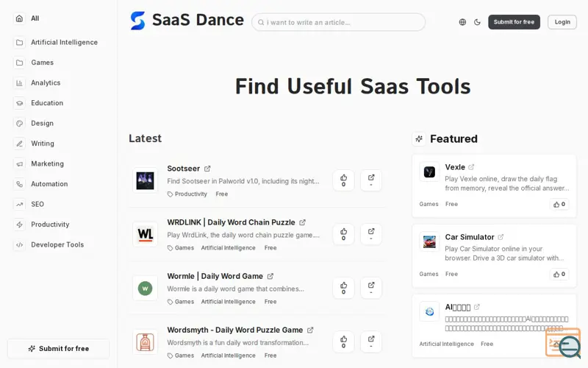This screenshot has width=588, height=368.
Task: Click Games tag on Vexle card
Action: tap(429, 204)
